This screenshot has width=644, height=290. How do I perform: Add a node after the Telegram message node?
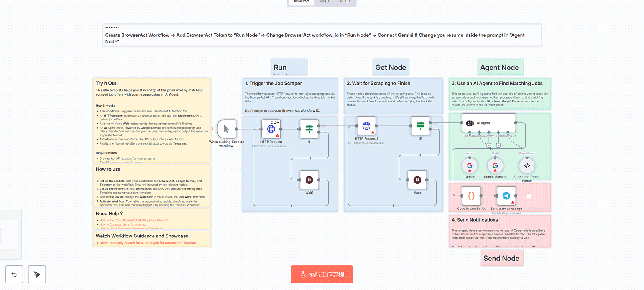tap(529, 196)
